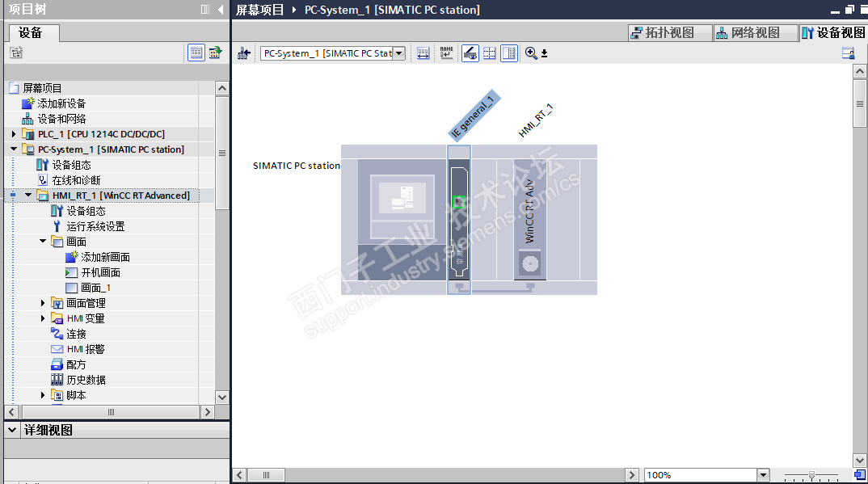Open the 历史数据 tree entry
This screenshot has height=484, width=868.
click(86, 380)
